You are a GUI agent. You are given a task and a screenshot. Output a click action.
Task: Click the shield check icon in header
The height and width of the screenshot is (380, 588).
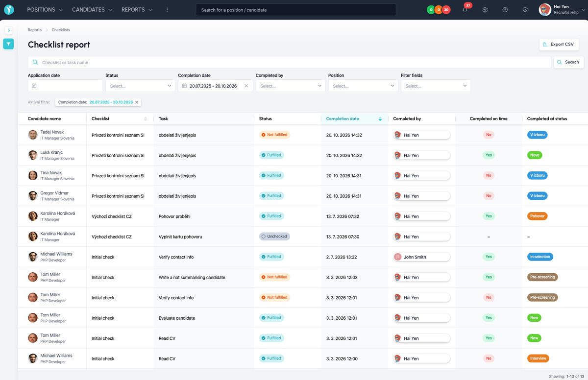(x=525, y=10)
